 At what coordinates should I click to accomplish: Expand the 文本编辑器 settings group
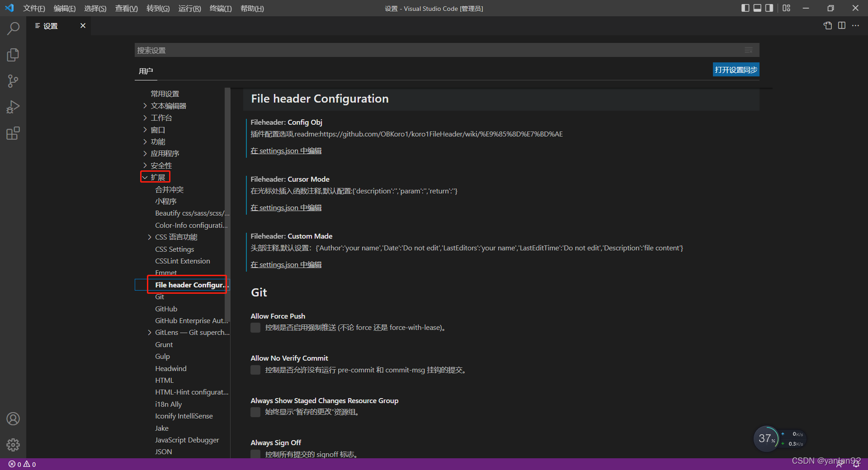145,106
